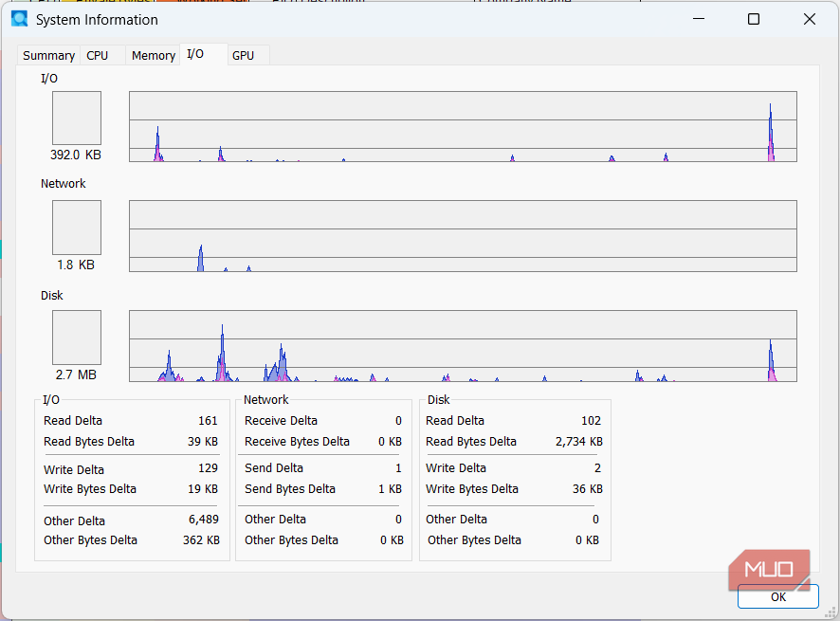This screenshot has width=840, height=621.
Task: Click Disk Read Bytes Delta 2,734 KB
Action: pos(579,442)
